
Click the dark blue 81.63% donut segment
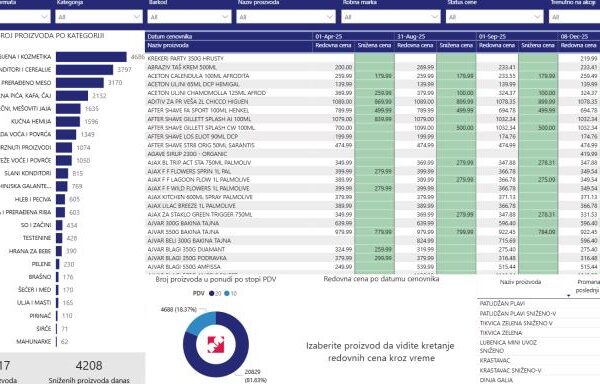pyautogui.click(x=230, y=360)
